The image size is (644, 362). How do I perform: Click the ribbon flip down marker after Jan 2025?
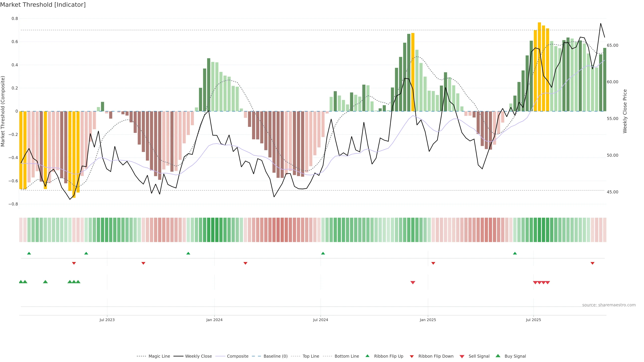(433, 263)
